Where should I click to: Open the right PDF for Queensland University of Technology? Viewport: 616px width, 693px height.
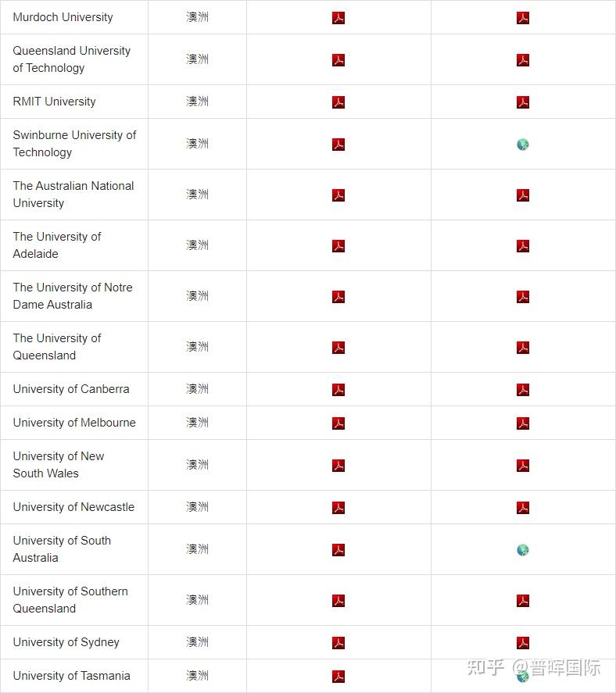(523, 60)
